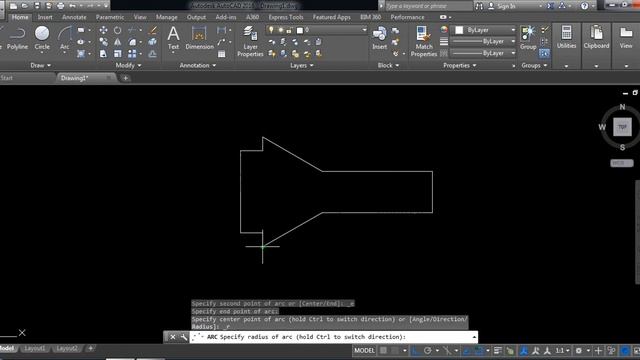Click the Scale tool icon
Viewport: 640px width, 360px height.
pyautogui.click(x=118, y=53)
